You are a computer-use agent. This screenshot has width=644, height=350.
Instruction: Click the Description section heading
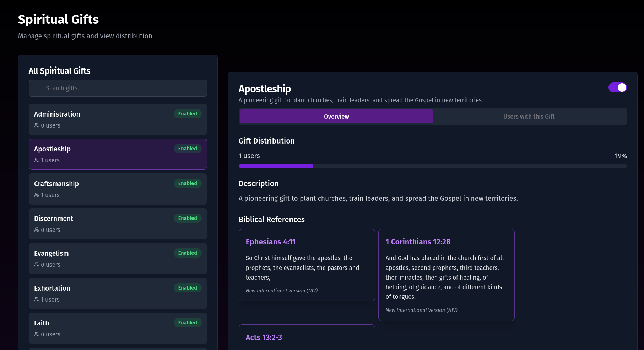pyautogui.click(x=259, y=184)
